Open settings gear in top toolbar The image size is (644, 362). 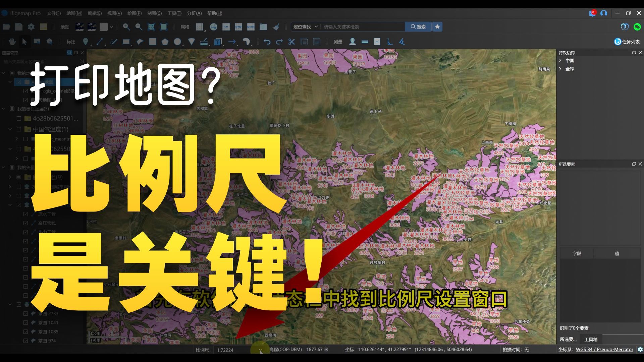[x=31, y=27]
